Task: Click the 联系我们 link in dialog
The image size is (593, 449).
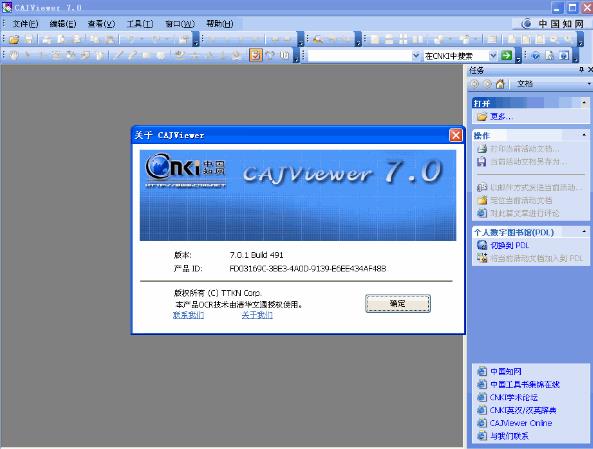Action: [x=188, y=315]
